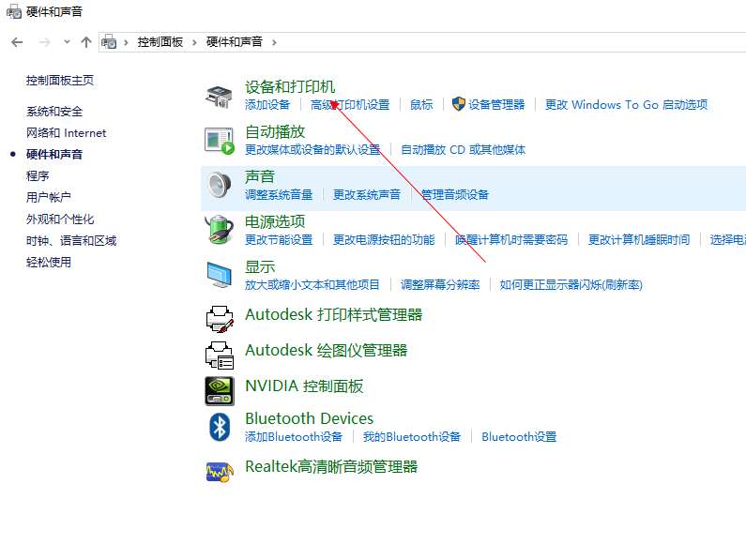
Task: Click the Power Options battery icon
Action: [219, 229]
